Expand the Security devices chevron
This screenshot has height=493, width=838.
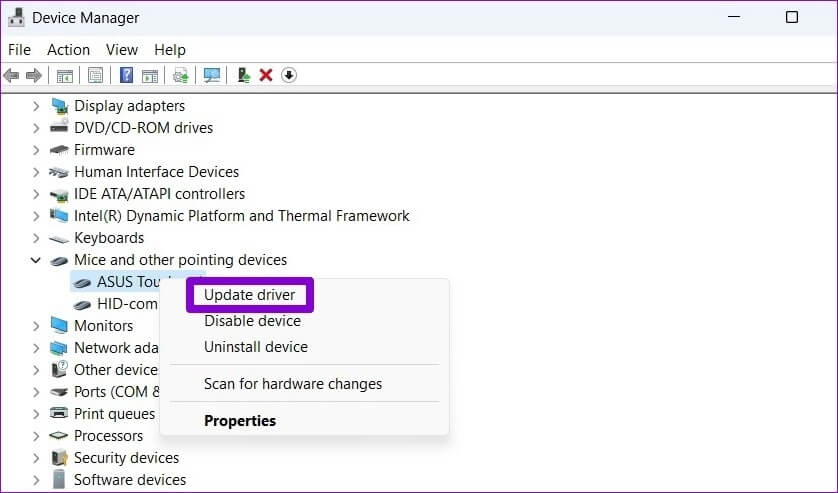coord(36,458)
